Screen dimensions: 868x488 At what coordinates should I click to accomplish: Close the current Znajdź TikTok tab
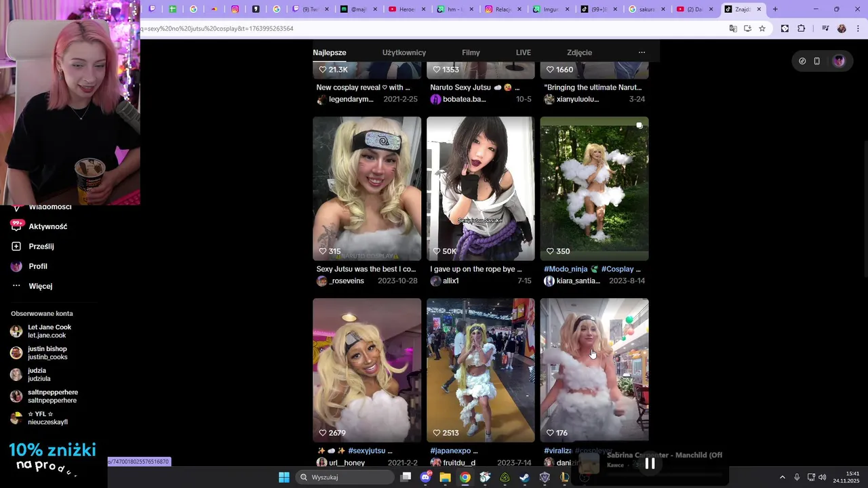click(x=759, y=9)
